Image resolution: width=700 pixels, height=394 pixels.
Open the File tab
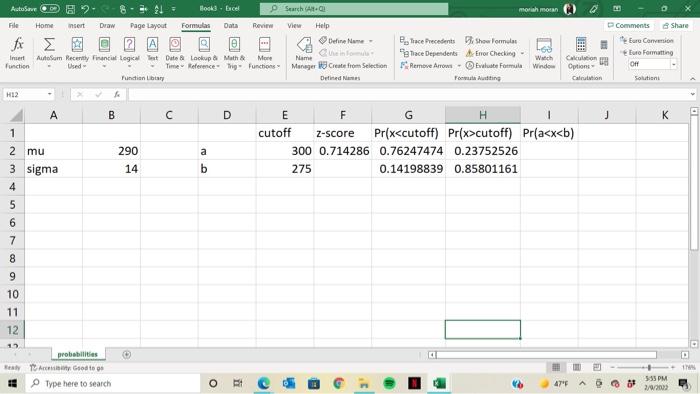(x=14, y=25)
